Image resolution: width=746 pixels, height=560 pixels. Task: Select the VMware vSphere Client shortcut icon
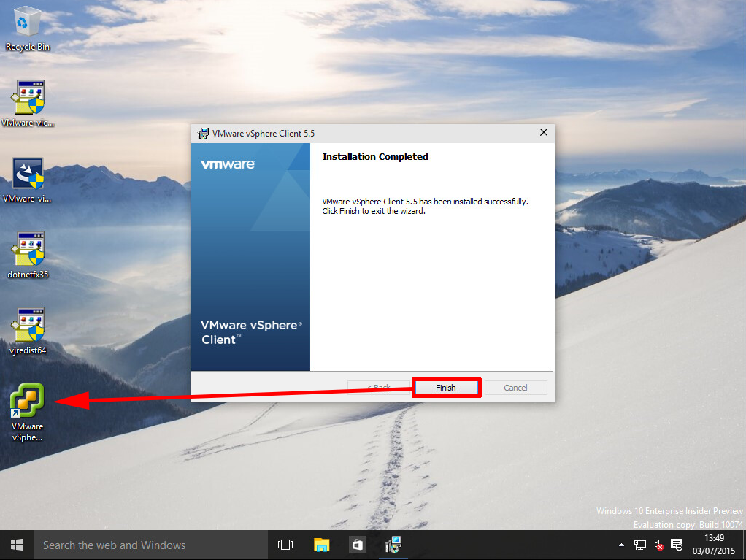(x=27, y=413)
